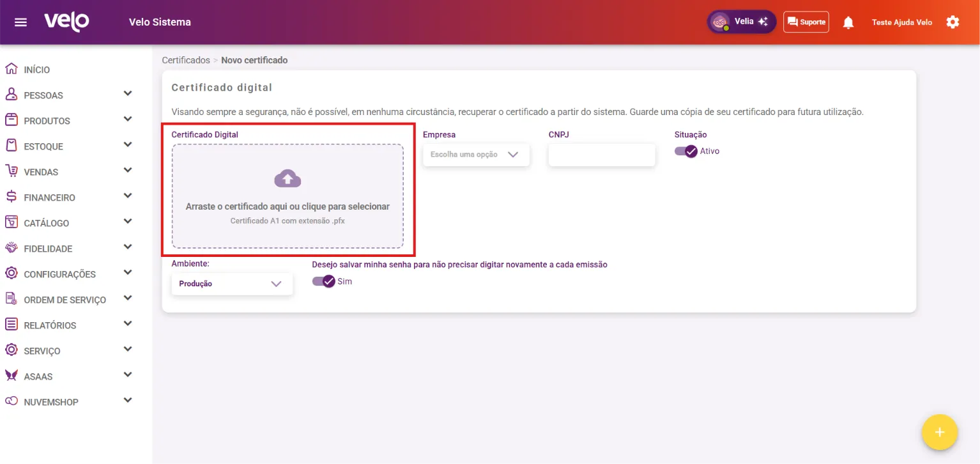This screenshot has width=980, height=464.
Task: Toggle the Situação Ativo switch
Action: (685, 151)
